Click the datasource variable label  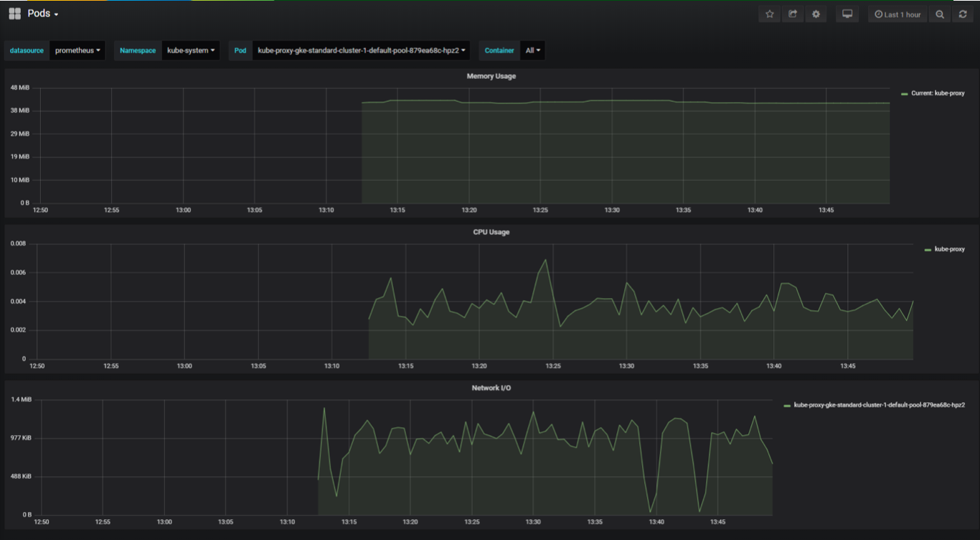pyautogui.click(x=27, y=50)
